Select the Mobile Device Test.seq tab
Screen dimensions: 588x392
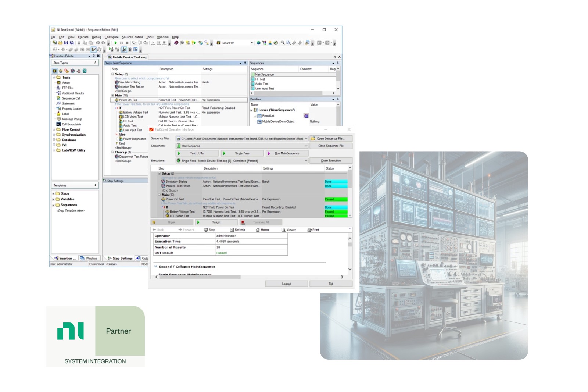tap(126, 57)
